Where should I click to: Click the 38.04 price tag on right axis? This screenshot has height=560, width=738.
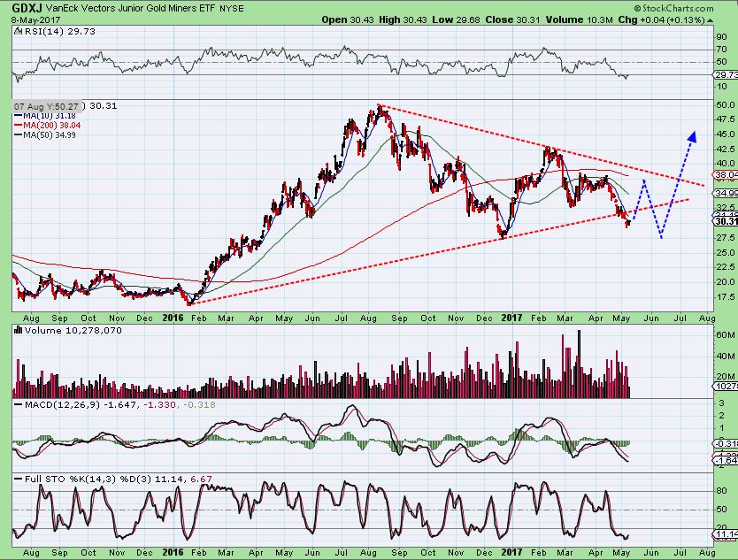coord(726,174)
